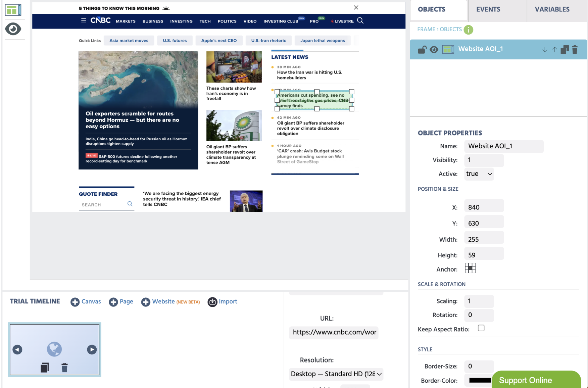Open the Active true dropdown
Image resolution: width=588 pixels, height=388 pixels.
point(479,174)
